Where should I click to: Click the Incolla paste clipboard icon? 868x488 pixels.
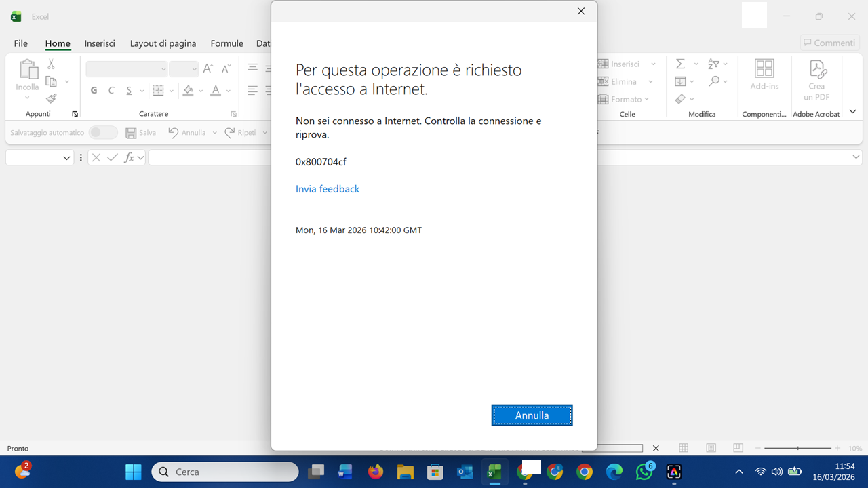[28, 69]
